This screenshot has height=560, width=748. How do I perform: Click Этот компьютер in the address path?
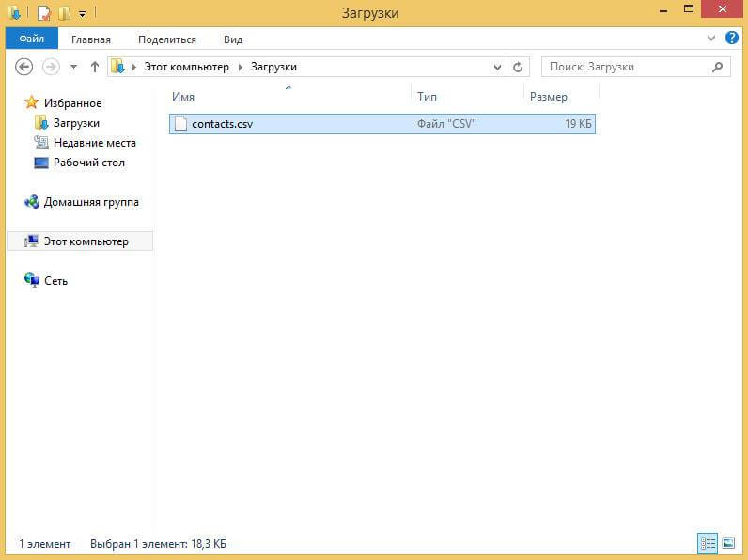pyautogui.click(x=186, y=67)
